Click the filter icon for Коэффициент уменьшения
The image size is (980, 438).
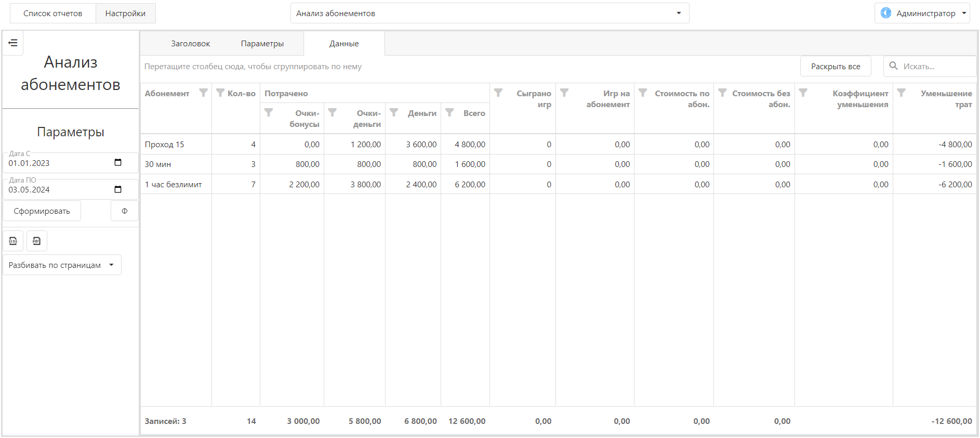803,93
